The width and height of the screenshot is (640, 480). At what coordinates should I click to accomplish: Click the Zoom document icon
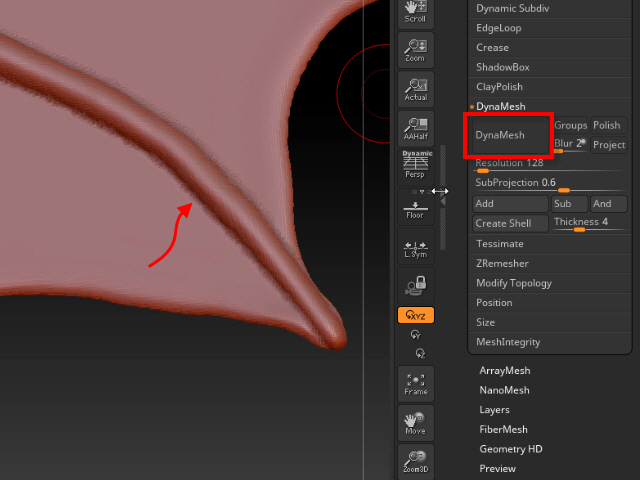[x=415, y=49]
